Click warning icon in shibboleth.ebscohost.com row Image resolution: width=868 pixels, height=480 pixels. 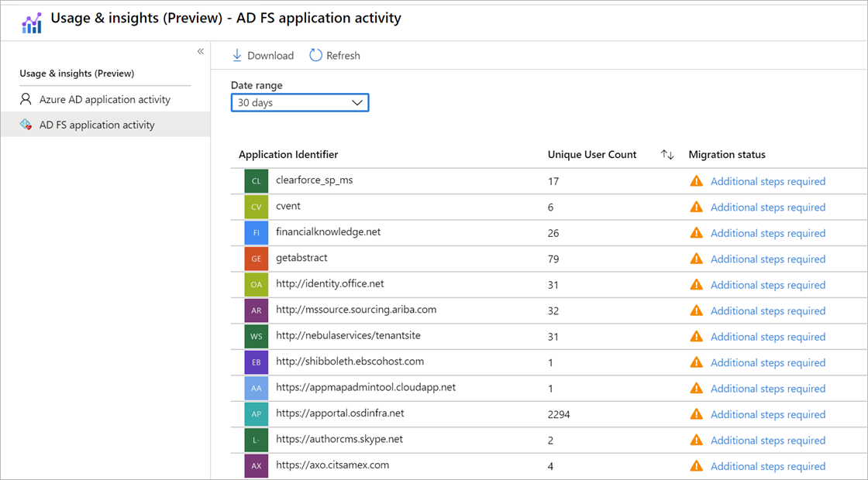coord(697,362)
